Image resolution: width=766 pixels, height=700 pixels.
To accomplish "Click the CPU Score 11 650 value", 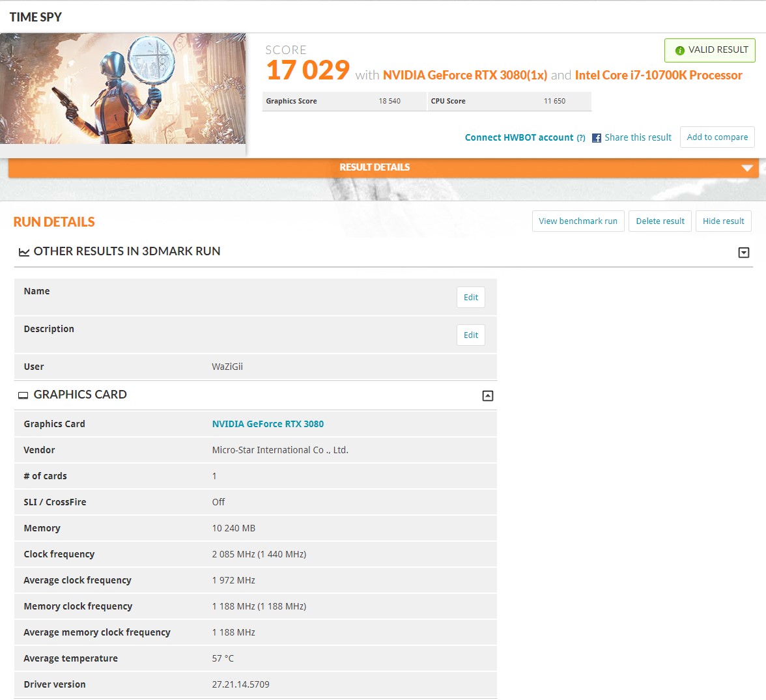I will click(x=554, y=101).
